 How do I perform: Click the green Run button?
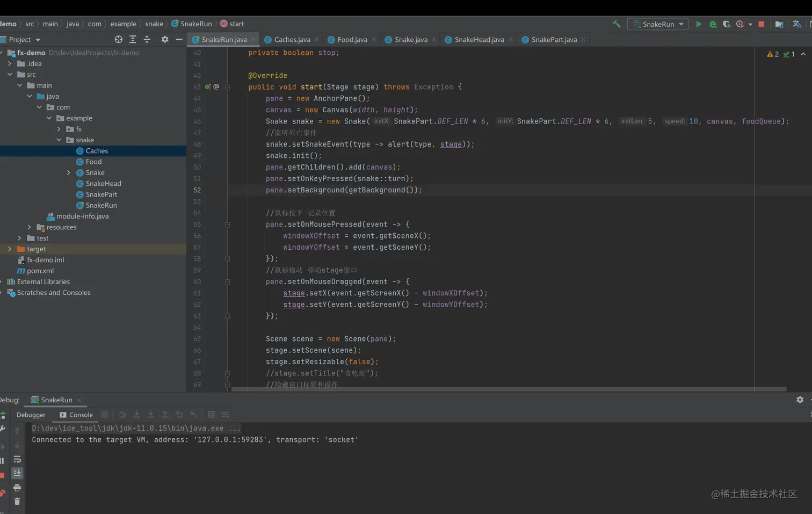pyautogui.click(x=699, y=24)
